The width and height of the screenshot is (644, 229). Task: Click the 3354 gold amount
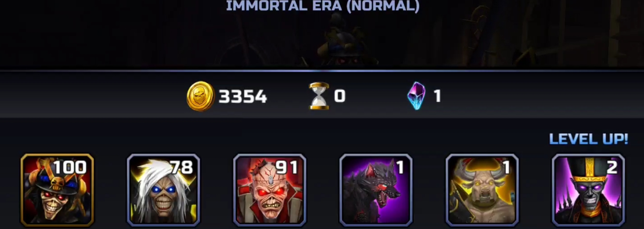[x=243, y=97]
